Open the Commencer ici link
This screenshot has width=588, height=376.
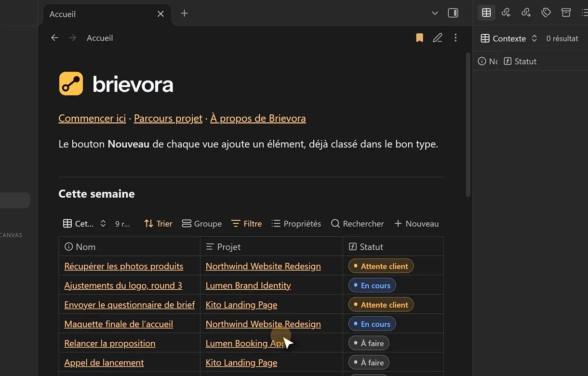coord(92,118)
